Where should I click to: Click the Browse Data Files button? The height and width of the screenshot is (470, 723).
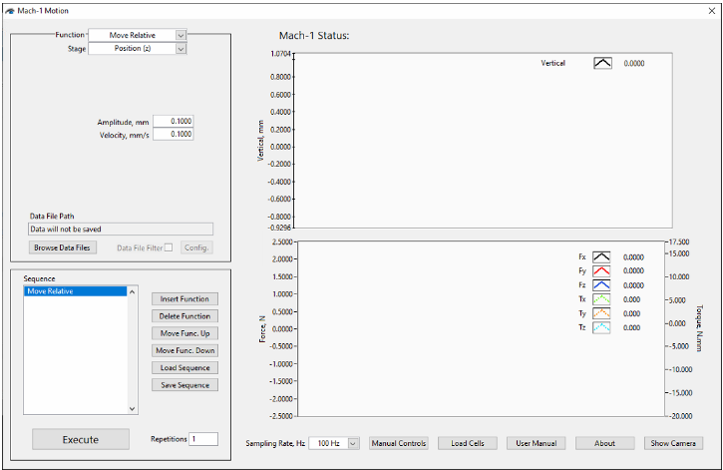click(x=62, y=248)
